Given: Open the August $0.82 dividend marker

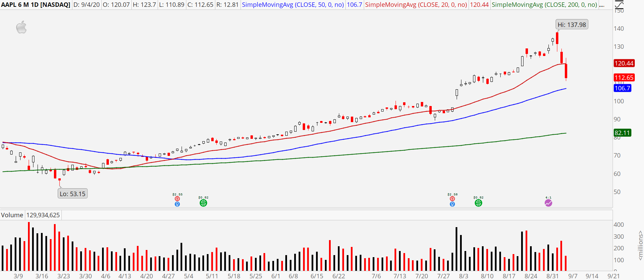Looking at the screenshot, I should pos(478,203).
